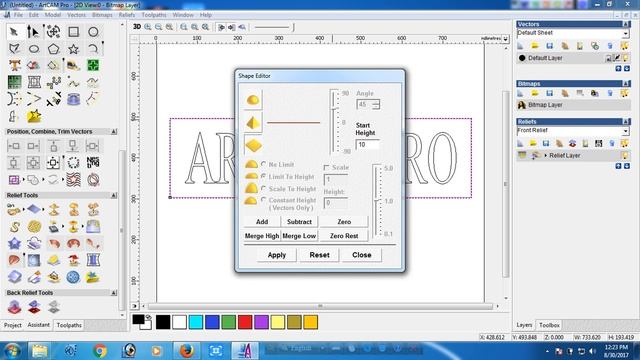
Task: Click the Center in Page alignment icon
Action: tap(53, 163)
